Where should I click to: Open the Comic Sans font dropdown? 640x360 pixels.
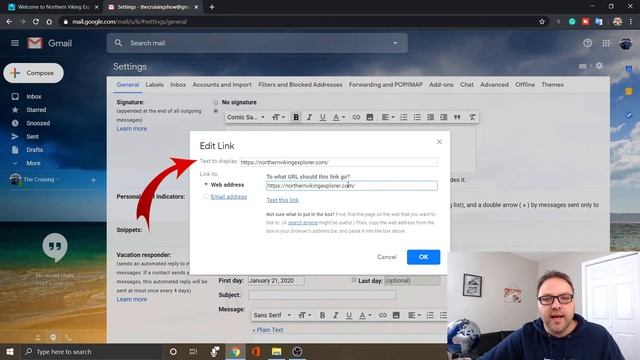click(246, 117)
